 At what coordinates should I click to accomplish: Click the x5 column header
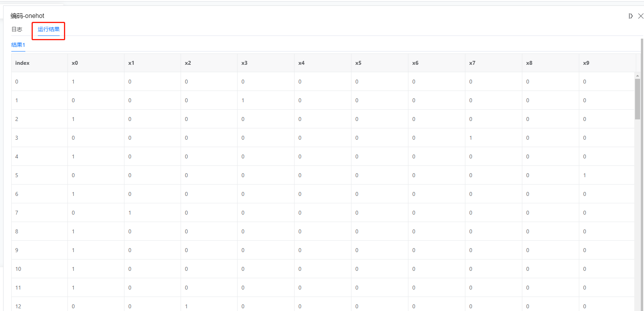380,63
